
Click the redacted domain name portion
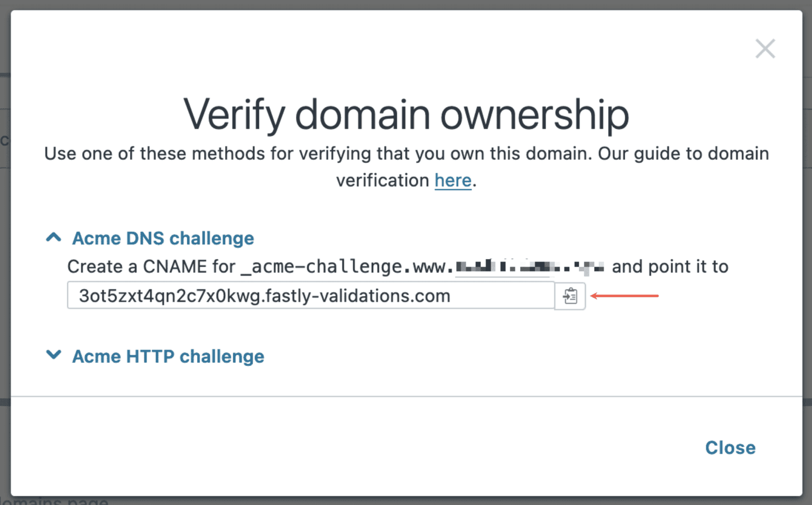pyautogui.click(x=529, y=267)
